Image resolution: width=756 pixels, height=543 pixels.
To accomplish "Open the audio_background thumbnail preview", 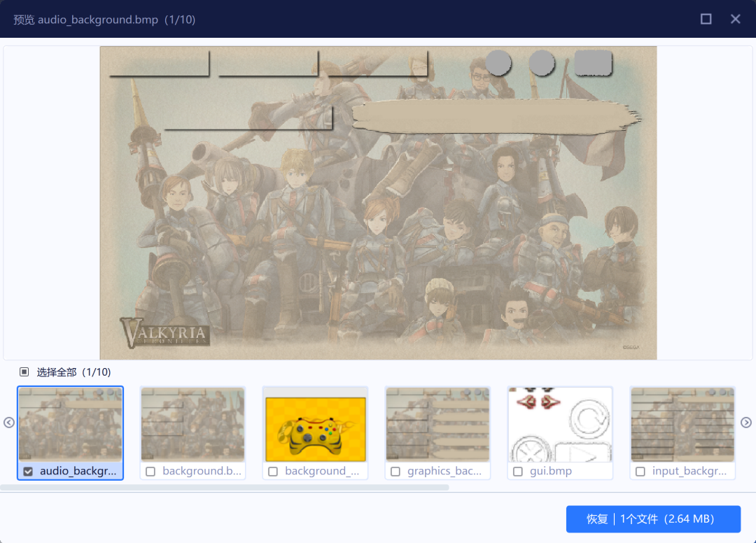I will coord(71,425).
